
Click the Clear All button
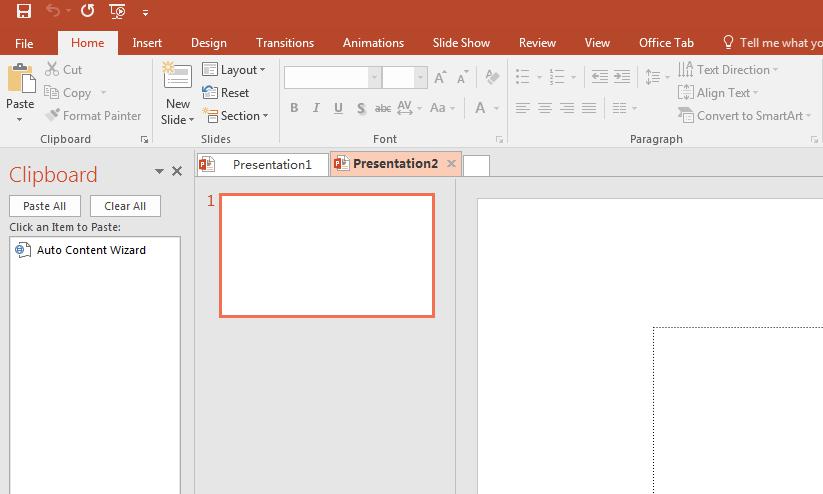point(125,206)
